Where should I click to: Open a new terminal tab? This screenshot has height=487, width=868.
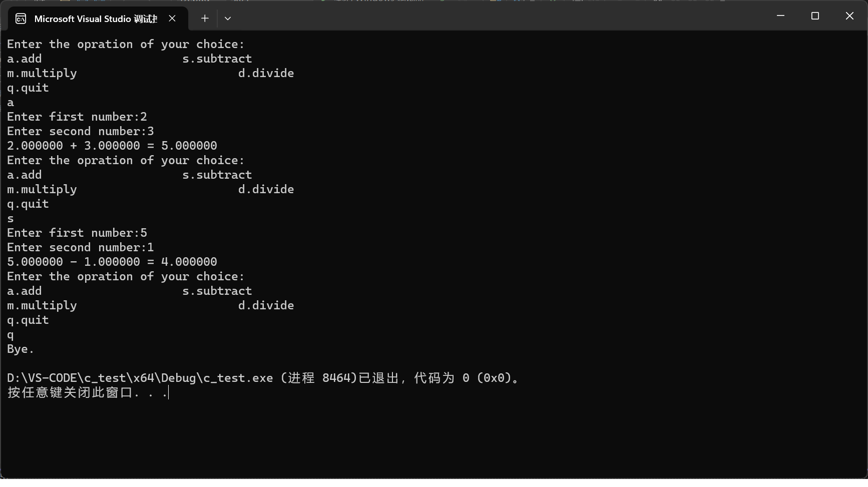205,19
